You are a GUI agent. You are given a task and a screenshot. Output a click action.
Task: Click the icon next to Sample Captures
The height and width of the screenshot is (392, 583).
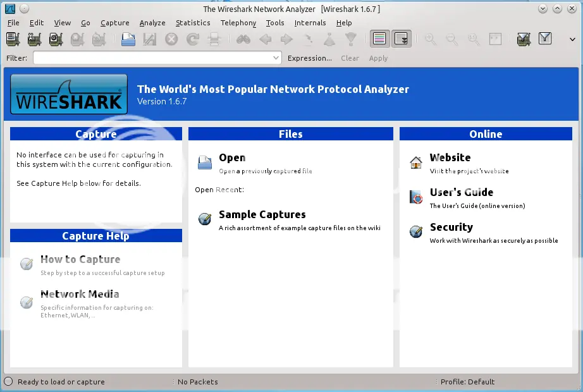tap(204, 219)
